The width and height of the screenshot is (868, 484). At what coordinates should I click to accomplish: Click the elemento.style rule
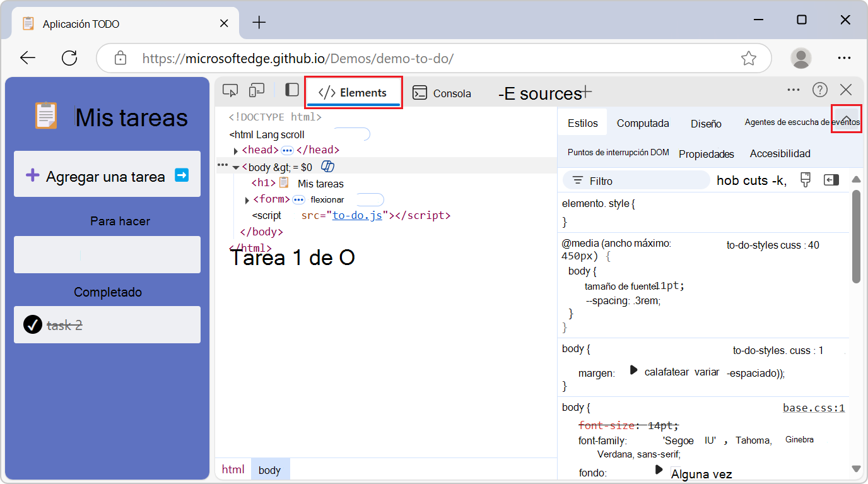tap(598, 204)
